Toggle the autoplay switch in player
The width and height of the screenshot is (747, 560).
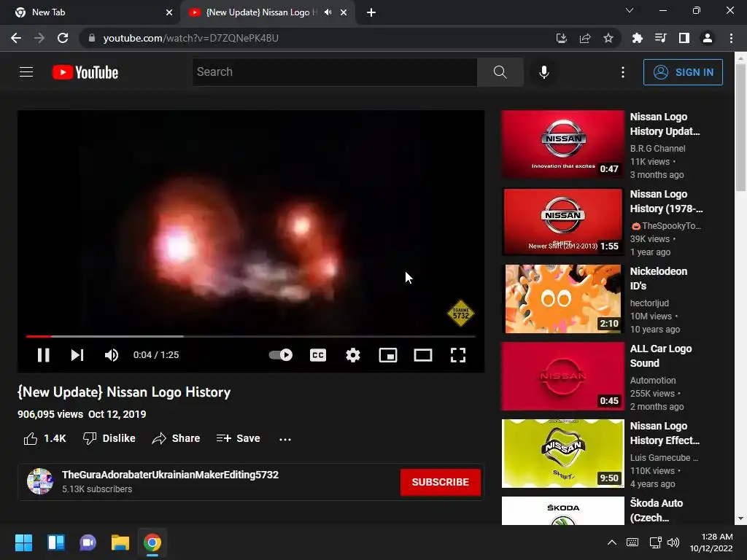(x=281, y=355)
